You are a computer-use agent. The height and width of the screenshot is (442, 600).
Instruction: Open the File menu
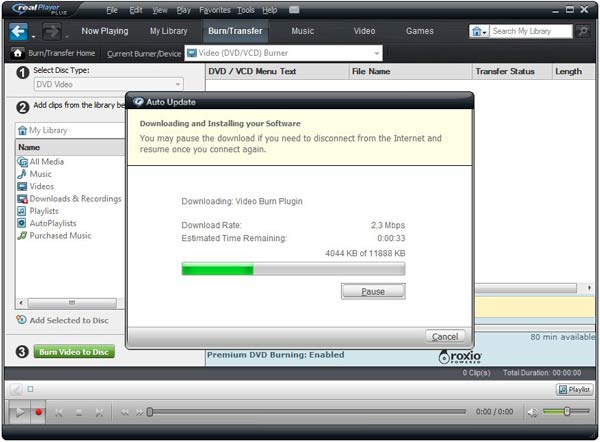pos(112,10)
